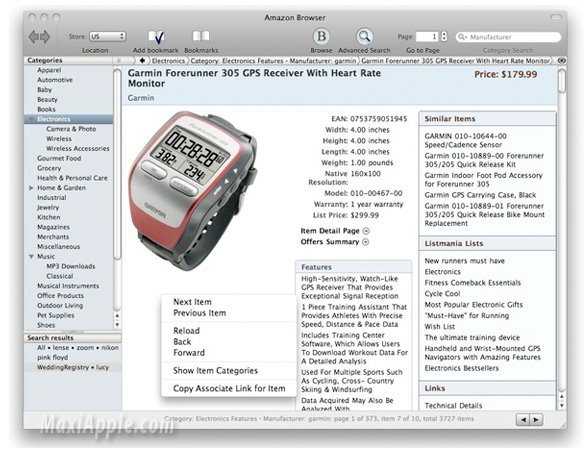Choose Reload in the context menu

pos(186,331)
